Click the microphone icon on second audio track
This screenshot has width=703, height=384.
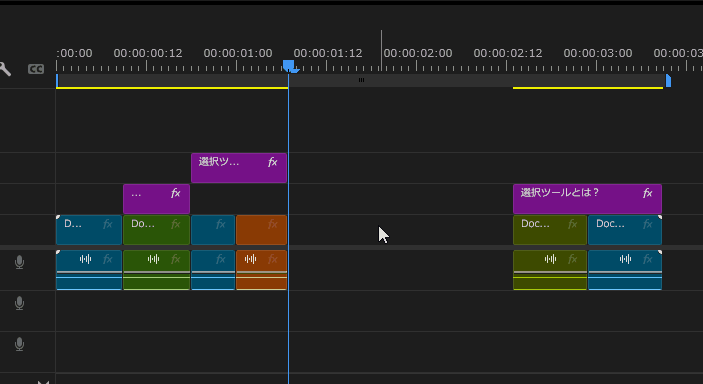pyautogui.click(x=19, y=303)
